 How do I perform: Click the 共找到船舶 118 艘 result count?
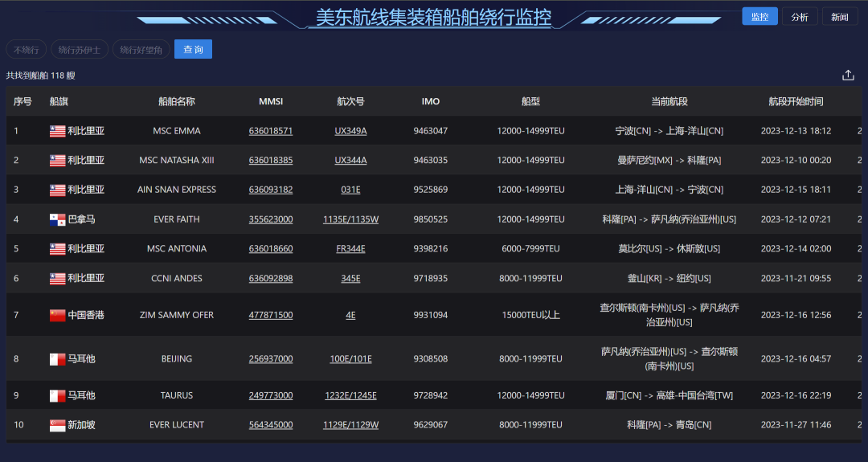coord(40,76)
